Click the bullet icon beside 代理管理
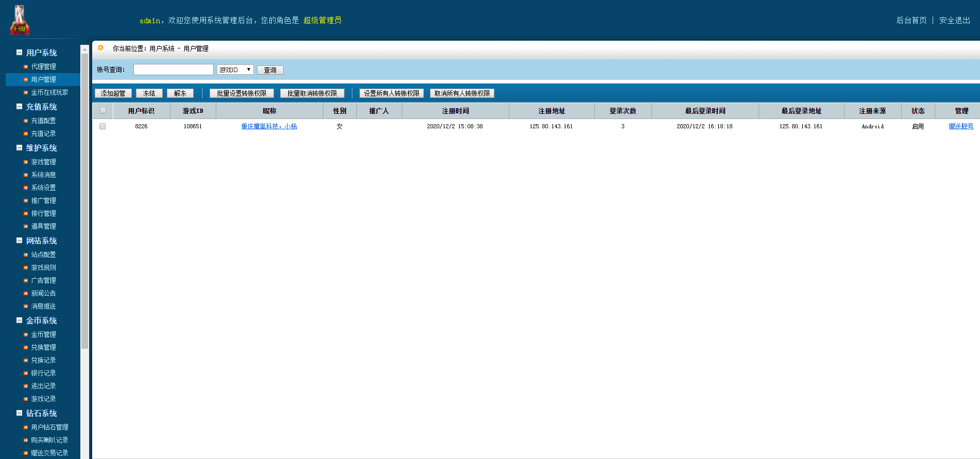Image resolution: width=980 pixels, height=459 pixels. tap(26, 66)
